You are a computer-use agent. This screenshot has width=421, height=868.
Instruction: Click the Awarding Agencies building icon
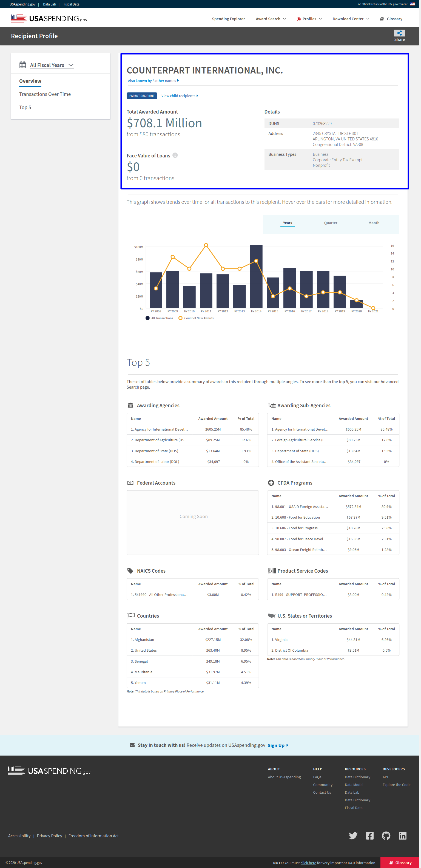pos(130,405)
